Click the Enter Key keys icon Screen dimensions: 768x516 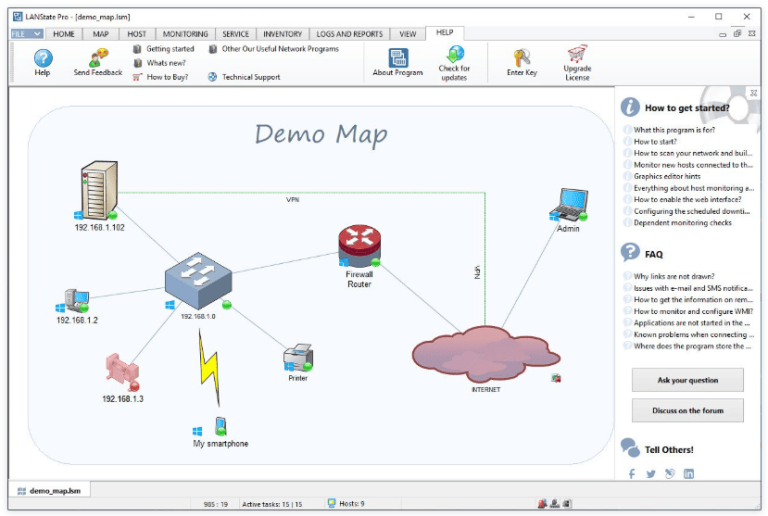pos(522,58)
